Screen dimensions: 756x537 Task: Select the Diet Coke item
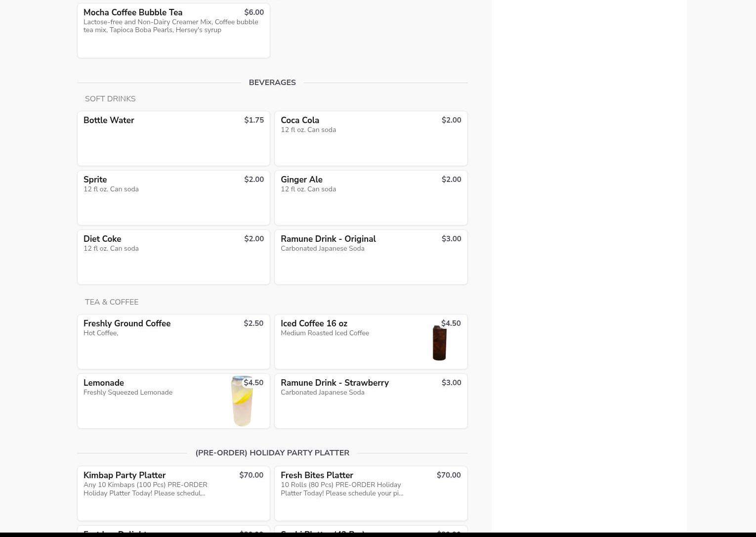point(173,257)
